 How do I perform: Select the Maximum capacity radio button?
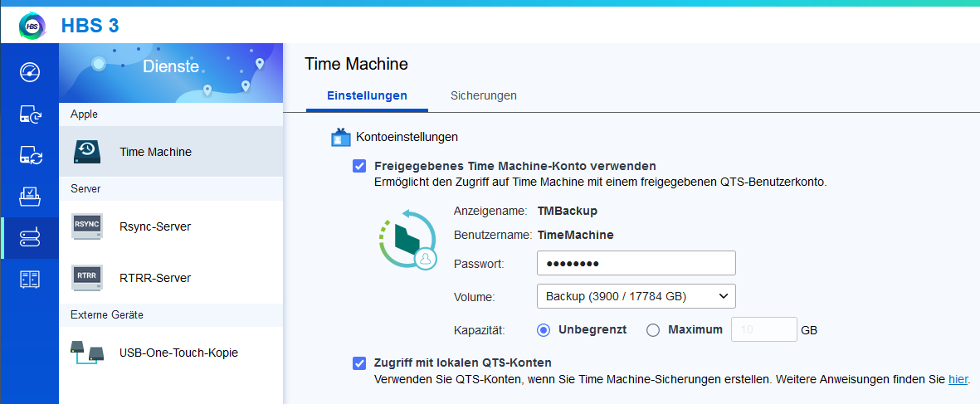(x=653, y=329)
